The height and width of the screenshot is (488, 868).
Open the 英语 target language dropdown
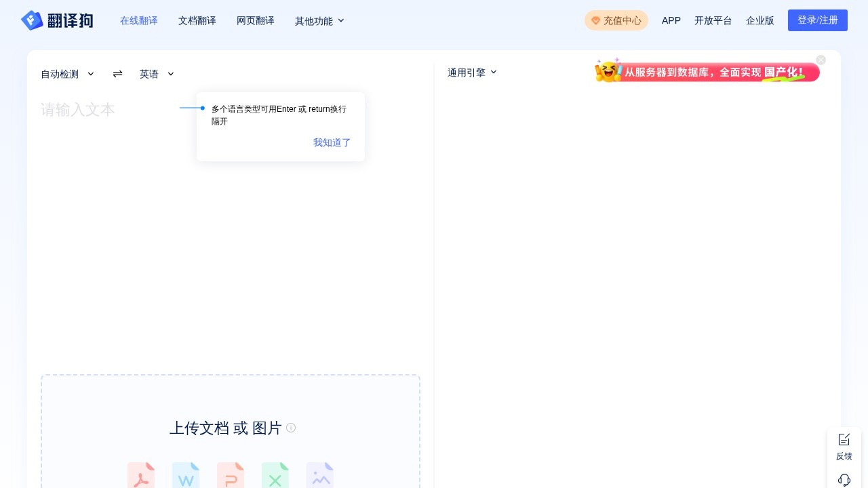[156, 74]
